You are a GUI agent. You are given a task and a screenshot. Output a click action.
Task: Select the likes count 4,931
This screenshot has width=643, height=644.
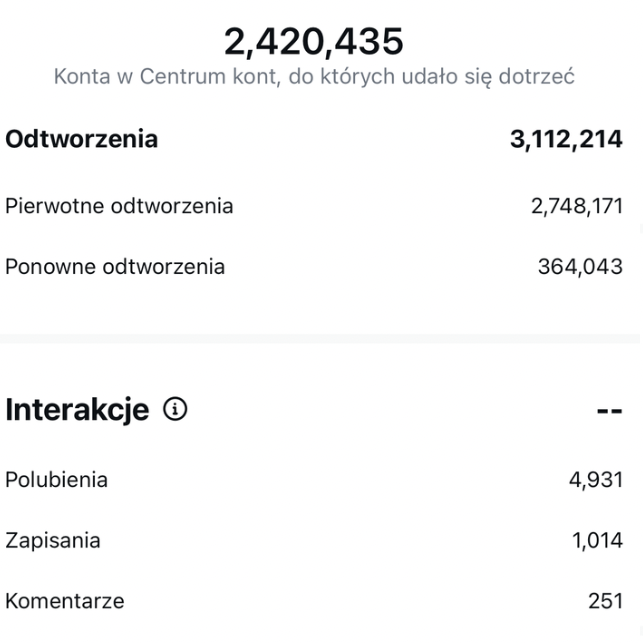pos(596,480)
